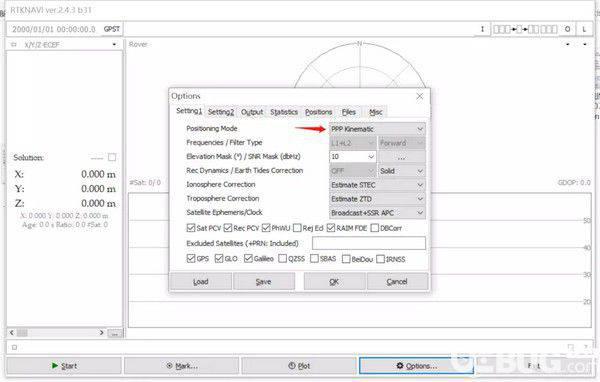Open the Files tab

click(x=349, y=112)
